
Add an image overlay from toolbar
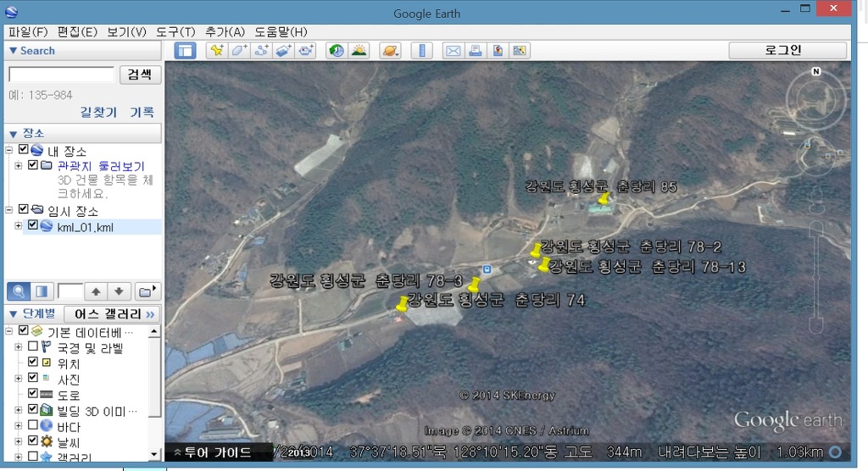283,51
